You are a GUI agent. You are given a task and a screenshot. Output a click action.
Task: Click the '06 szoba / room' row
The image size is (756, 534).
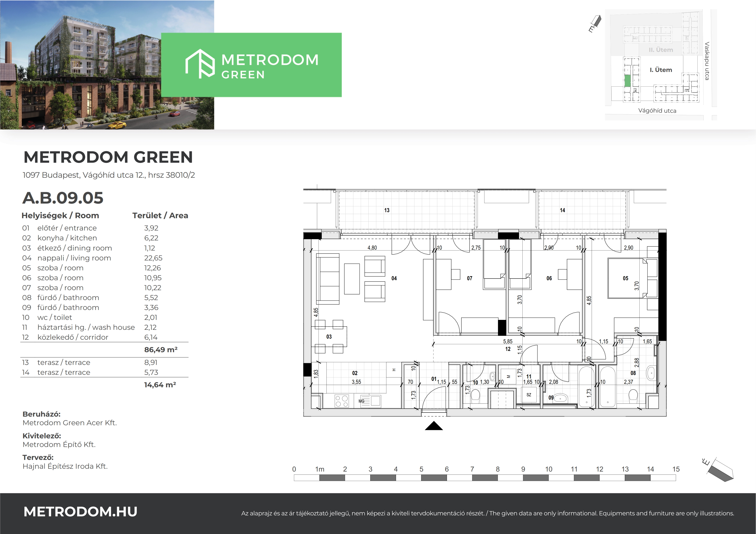pos(104,278)
